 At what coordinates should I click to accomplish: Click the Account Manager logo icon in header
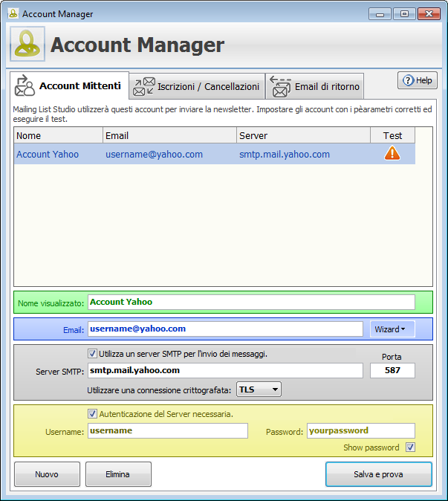[x=27, y=44]
